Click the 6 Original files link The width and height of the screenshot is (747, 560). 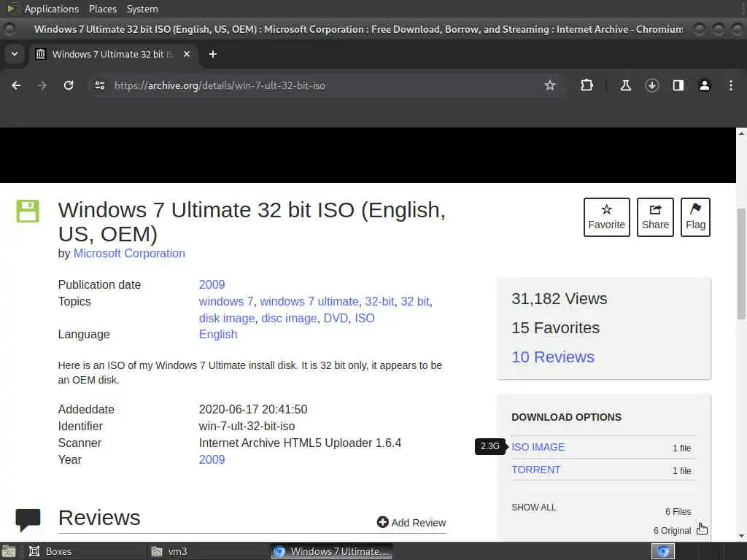(x=672, y=531)
